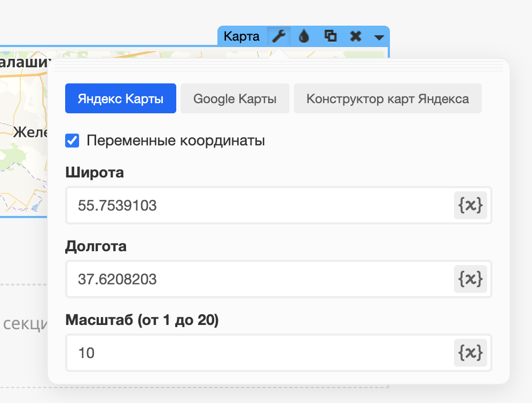Switch to the Яндекс Карты tab
The height and width of the screenshot is (403, 532).
(120, 98)
